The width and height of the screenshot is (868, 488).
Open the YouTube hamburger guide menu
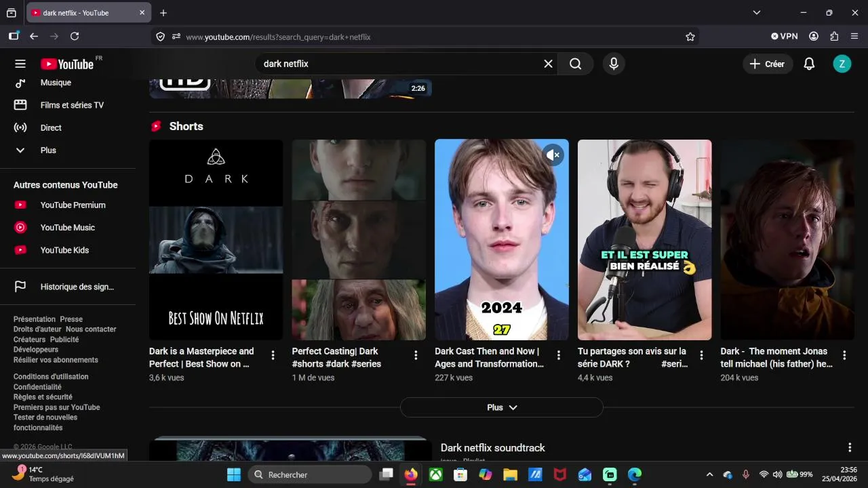tap(20, 64)
